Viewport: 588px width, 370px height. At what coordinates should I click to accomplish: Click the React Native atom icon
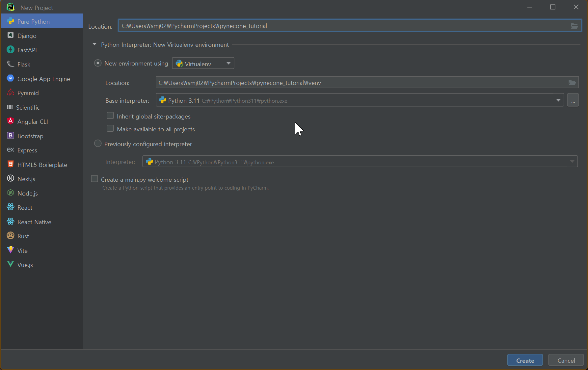tap(11, 222)
